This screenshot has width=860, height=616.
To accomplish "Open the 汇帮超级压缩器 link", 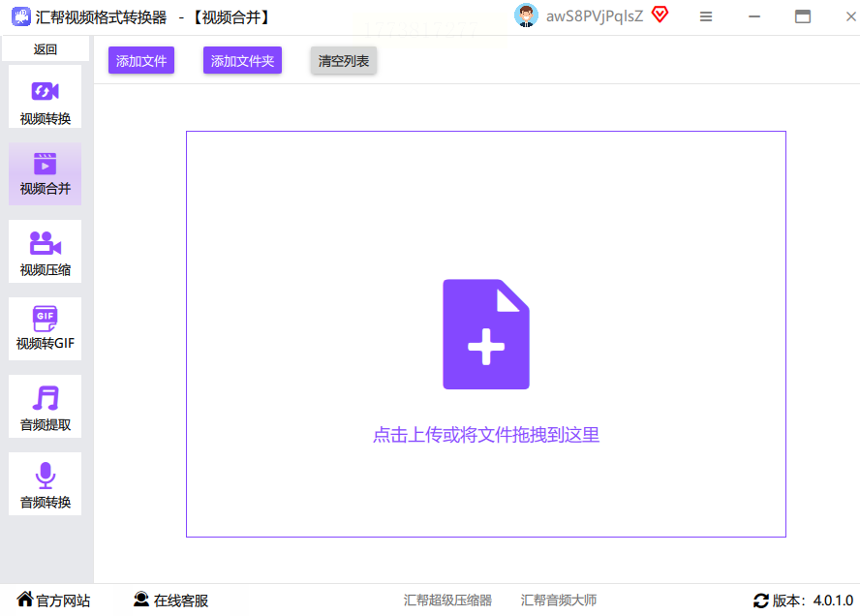I will click(447, 601).
